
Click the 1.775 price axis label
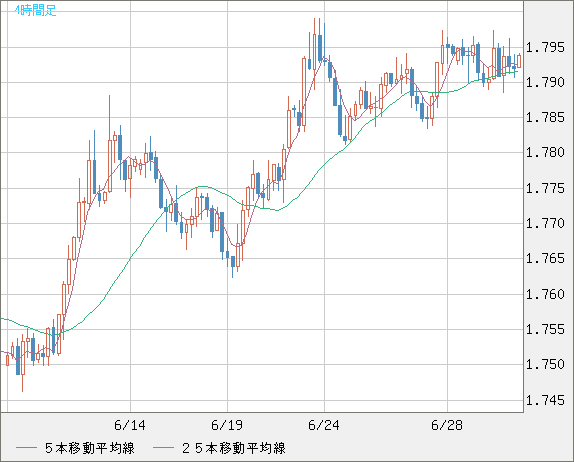click(545, 188)
